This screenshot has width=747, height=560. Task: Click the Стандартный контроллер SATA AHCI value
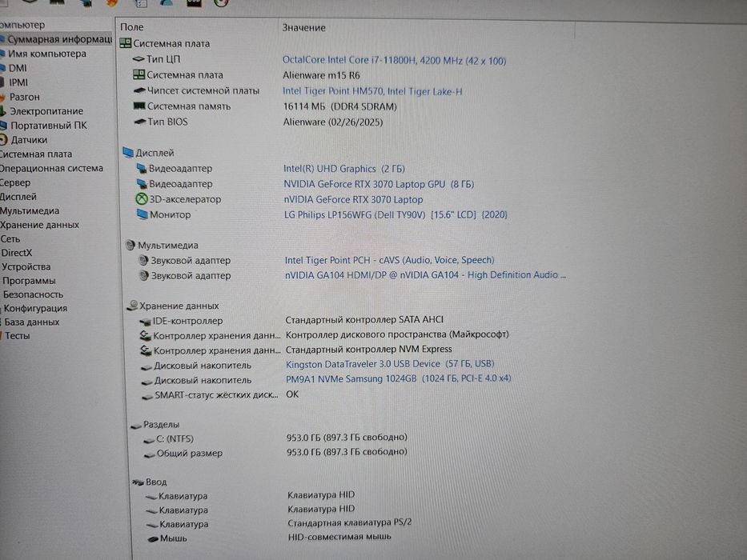[x=364, y=319]
